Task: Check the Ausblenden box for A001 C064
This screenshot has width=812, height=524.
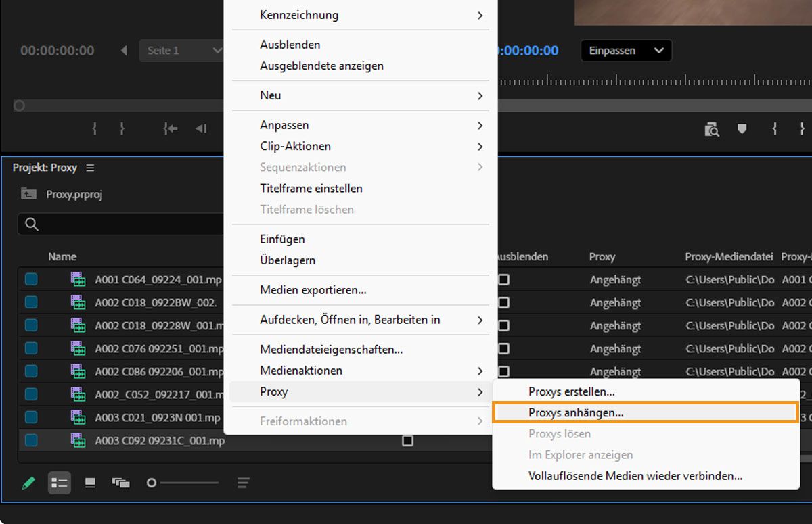Action: point(503,279)
